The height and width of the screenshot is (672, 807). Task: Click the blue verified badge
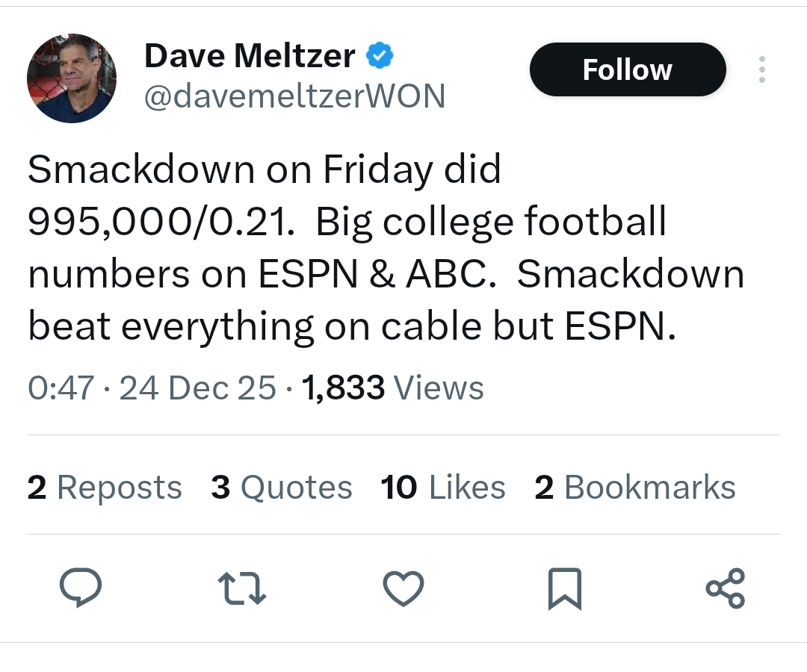380,55
